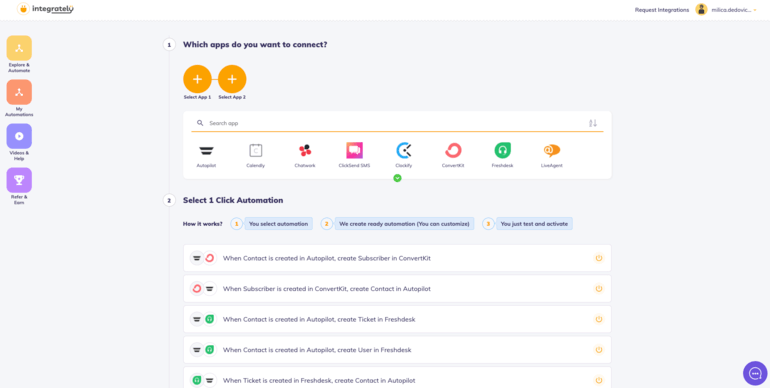The width and height of the screenshot is (770, 388).
Task: Choose the ConvertKit app icon
Action: (453, 151)
